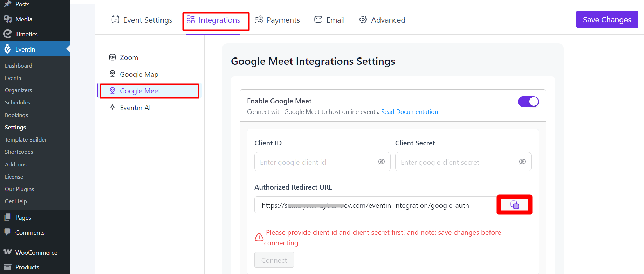644x274 pixels.
Task: Open Timetics in the WordPress menu
Action: click(35, 34)
